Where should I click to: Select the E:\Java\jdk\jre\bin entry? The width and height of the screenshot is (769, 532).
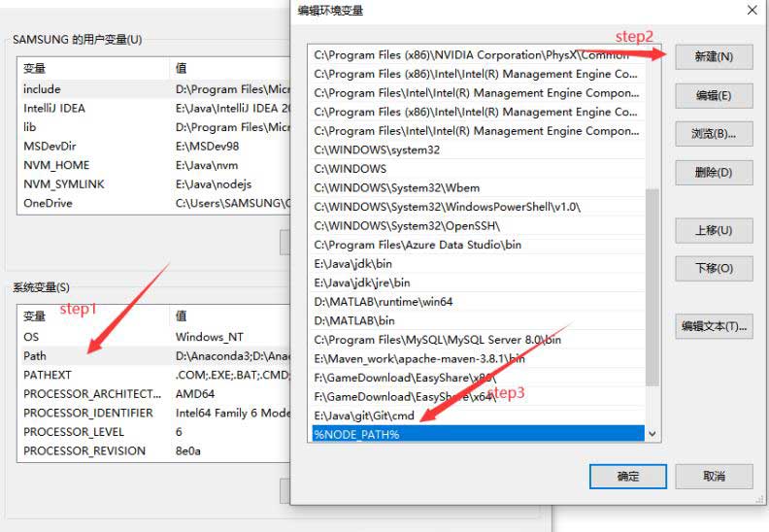[478, 283]
